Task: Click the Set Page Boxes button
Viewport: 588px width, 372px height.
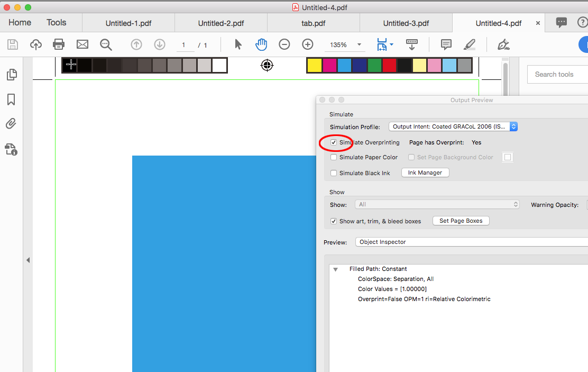Action: pos(461,221)
